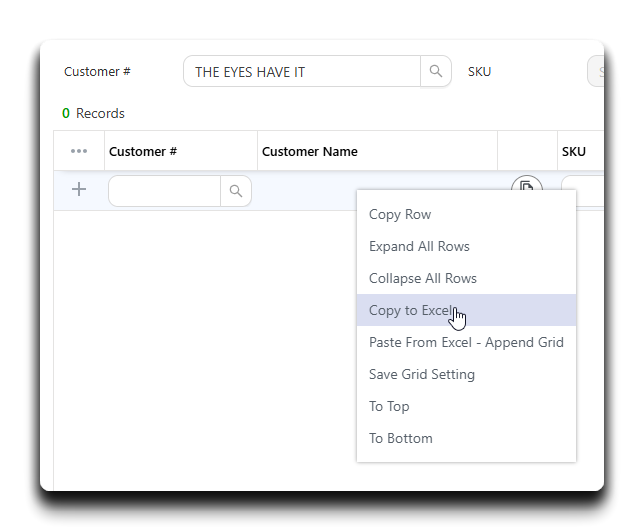Click the plus icon to add row

(79, 190)
